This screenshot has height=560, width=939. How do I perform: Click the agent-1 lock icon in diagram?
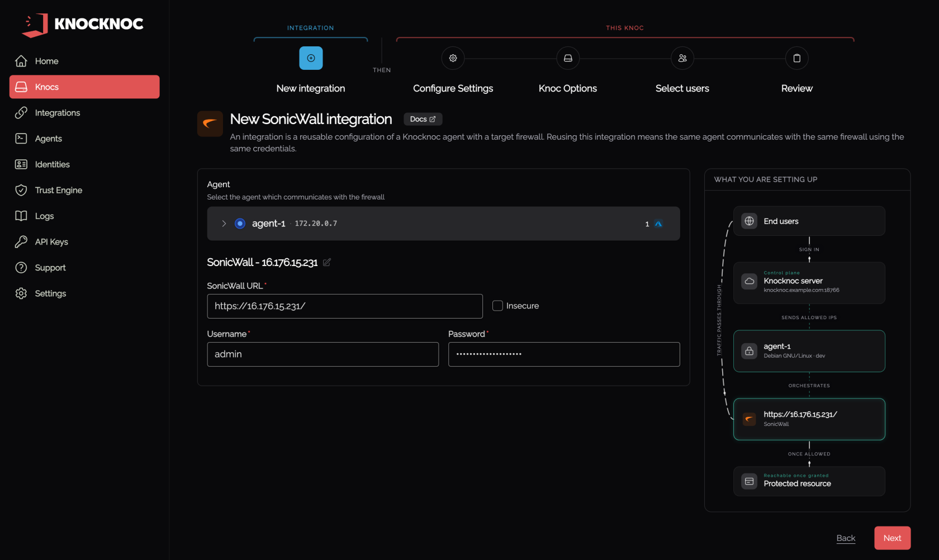[750, 351]
